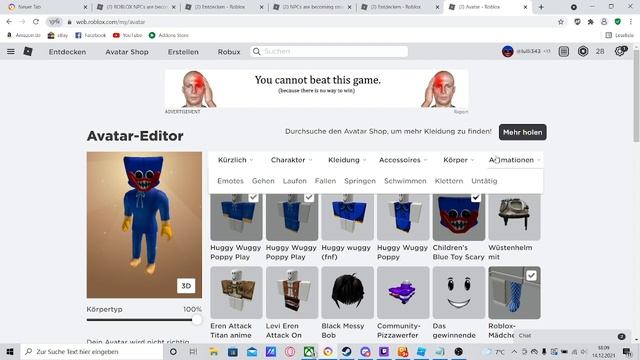Select the Wüstenhelm item thumbnail
Viewport: 640px width, 360px height.
pos(514,217)
